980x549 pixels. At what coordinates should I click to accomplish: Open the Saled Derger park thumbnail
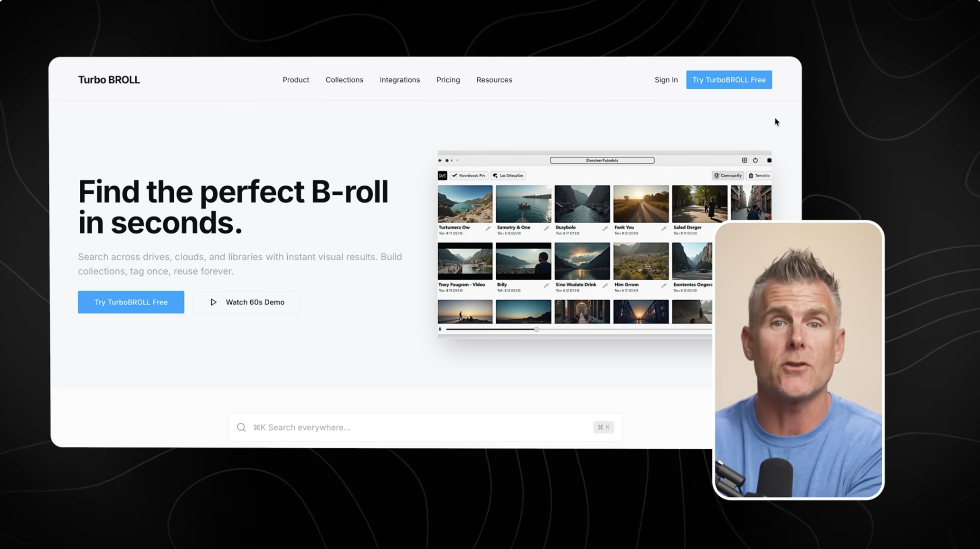click(700, 204)
